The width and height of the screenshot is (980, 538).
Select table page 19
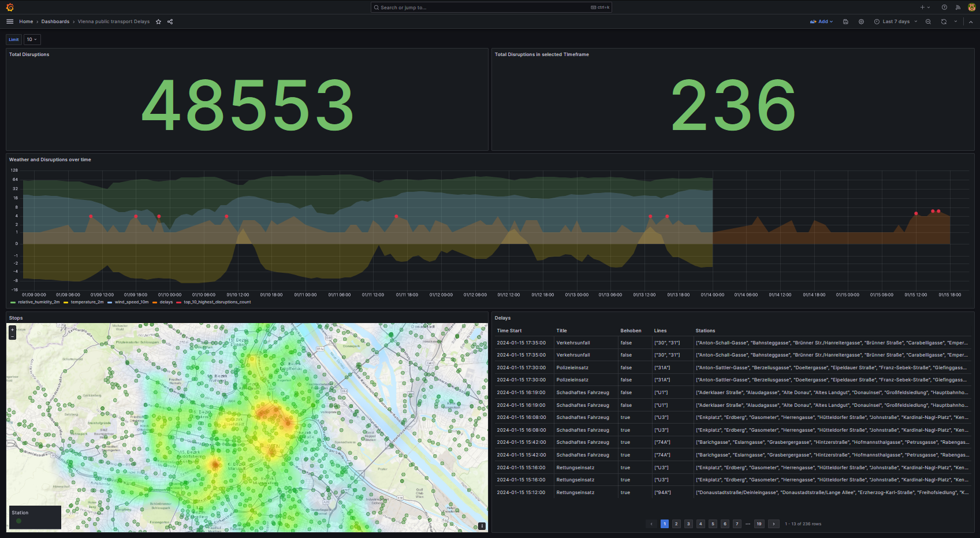759,524
